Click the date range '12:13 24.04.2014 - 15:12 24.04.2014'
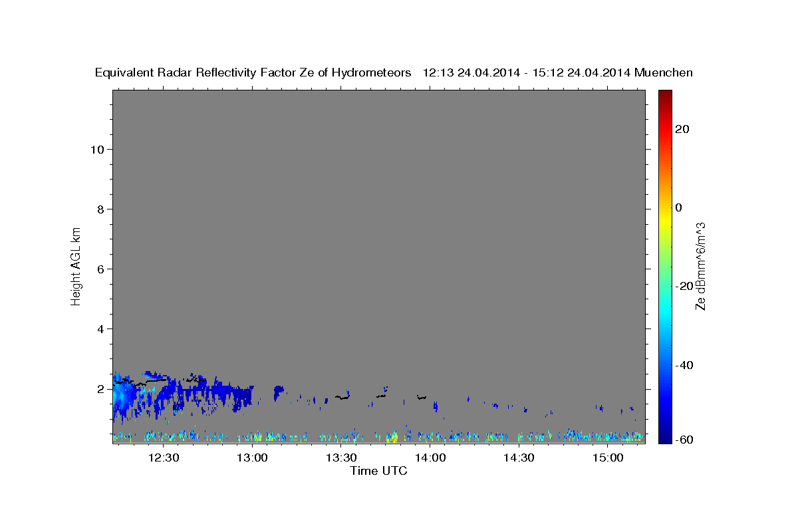Viewport: 798px width, 532px height. tap(527, 73)
